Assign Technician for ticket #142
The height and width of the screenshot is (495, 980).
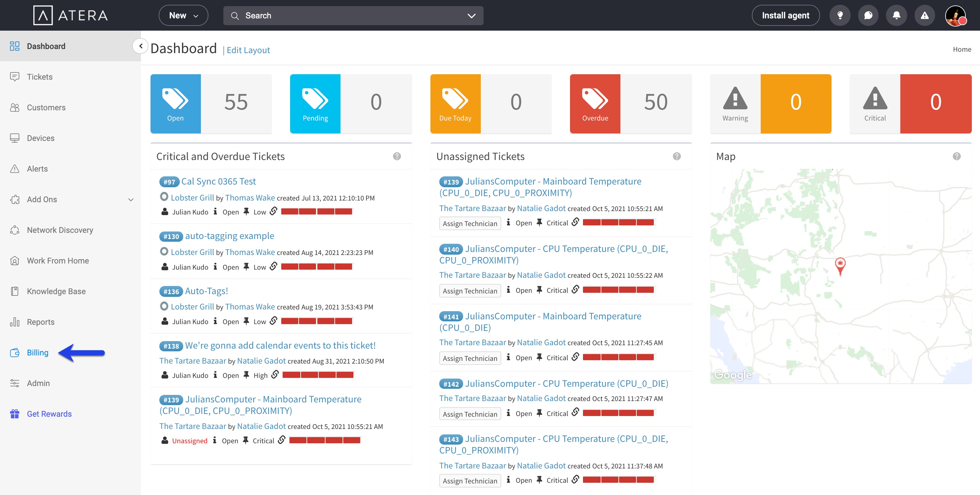(470, 414)
